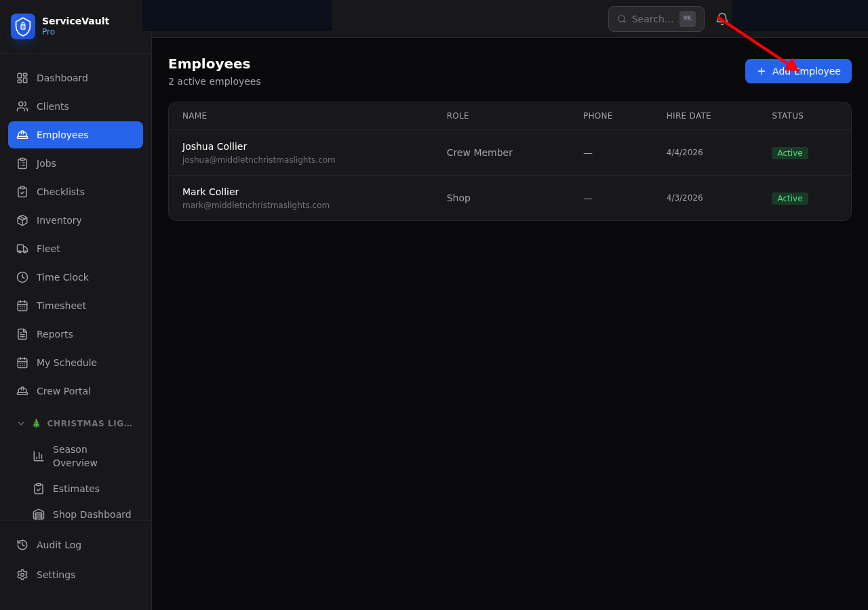
Task: Open the Dashboard icon in sidebar
Action: (22, 78)
